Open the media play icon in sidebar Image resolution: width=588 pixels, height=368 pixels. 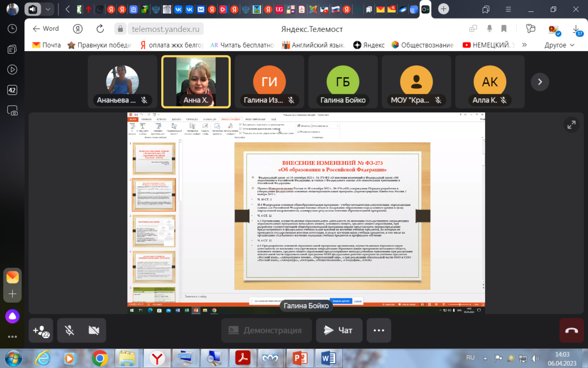12,70
